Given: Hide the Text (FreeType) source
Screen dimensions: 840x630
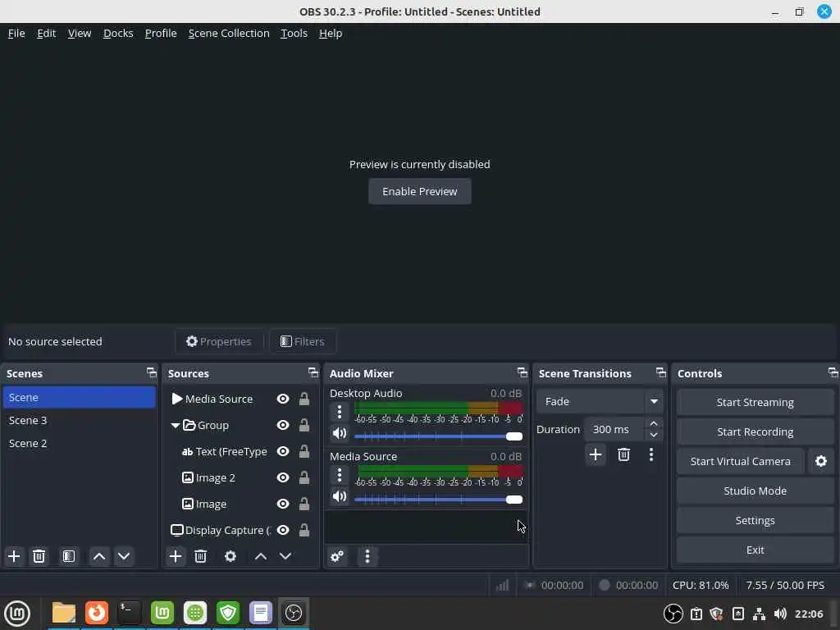Looking at the screenshot, I should pyautogui.click(x=283, y=452).
